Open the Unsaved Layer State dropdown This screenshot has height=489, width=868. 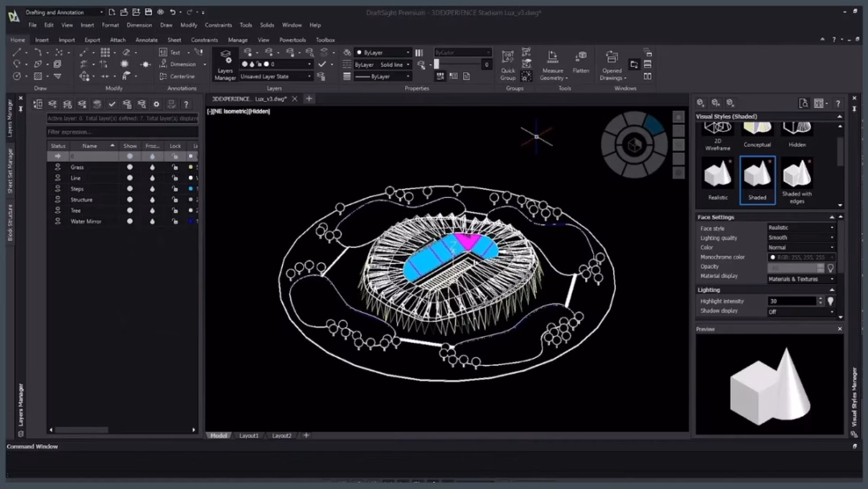tap(276, 76)
